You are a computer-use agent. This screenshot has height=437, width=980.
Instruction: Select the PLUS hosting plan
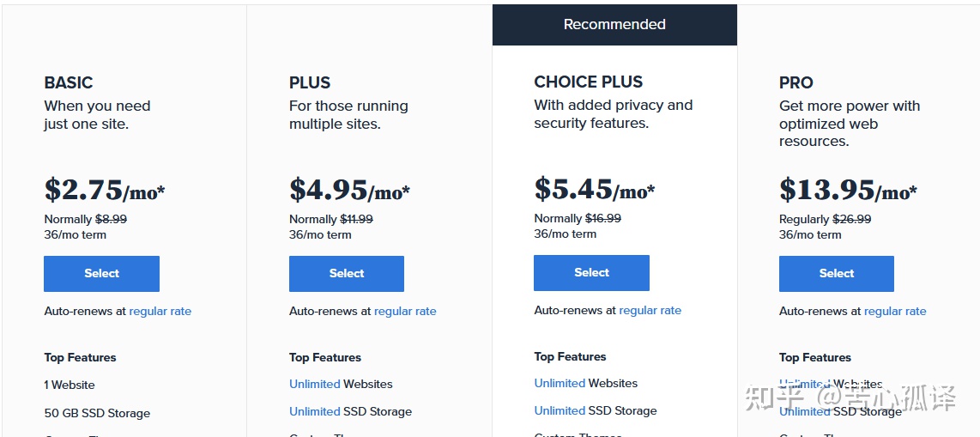click(x=347, y=274)
